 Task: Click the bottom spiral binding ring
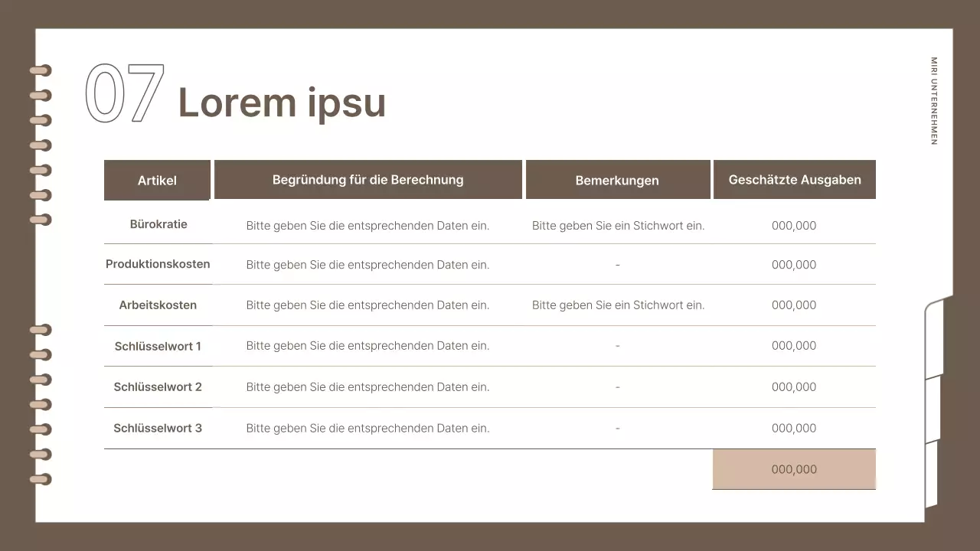tap(41, 478)
